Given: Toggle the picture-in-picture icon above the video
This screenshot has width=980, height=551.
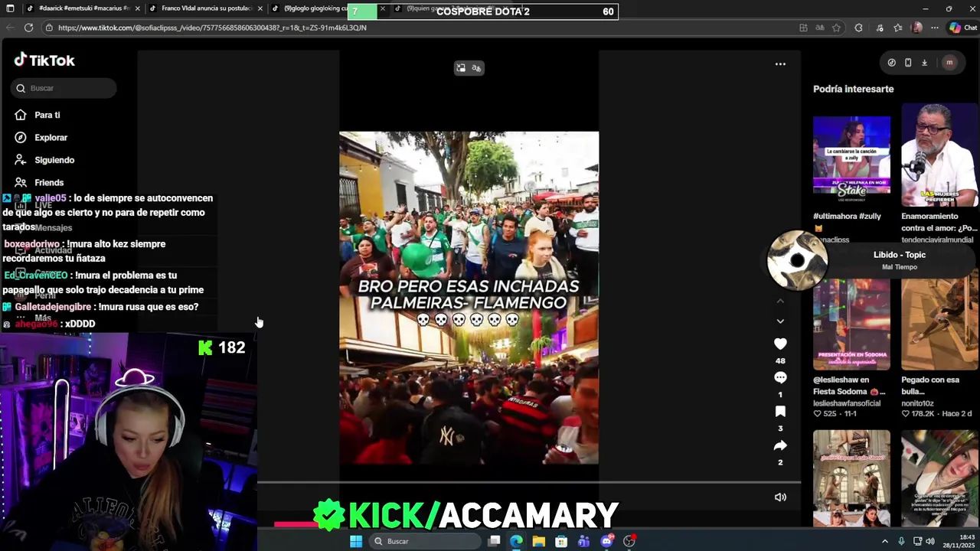Looking at the screenshot, I should 461,68.
